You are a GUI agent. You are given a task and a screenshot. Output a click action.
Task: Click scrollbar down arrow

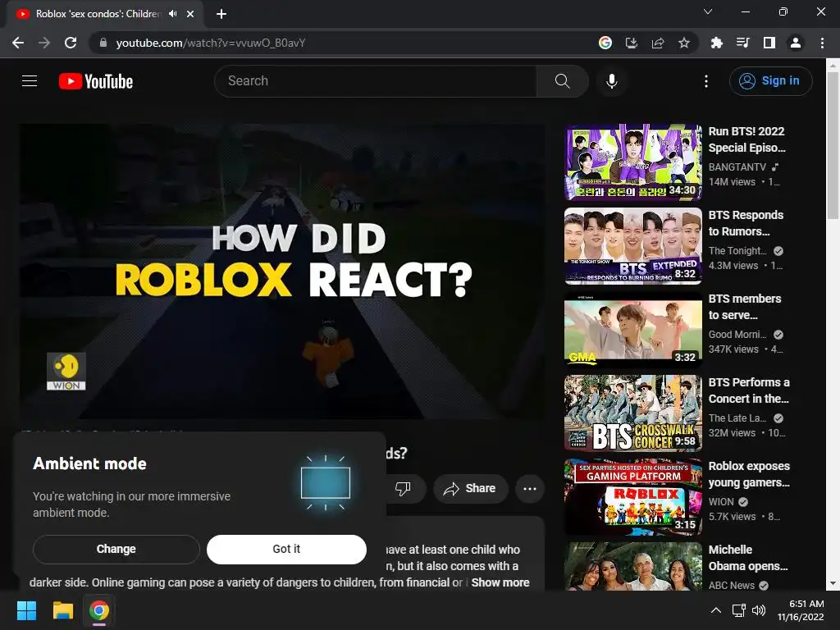[833, 584]
